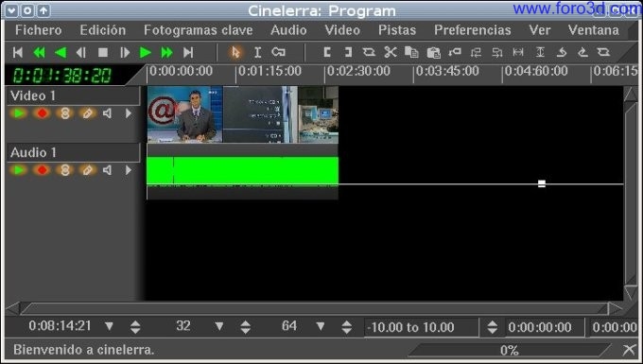Start normal reverse playback

(x=61, y=52)
